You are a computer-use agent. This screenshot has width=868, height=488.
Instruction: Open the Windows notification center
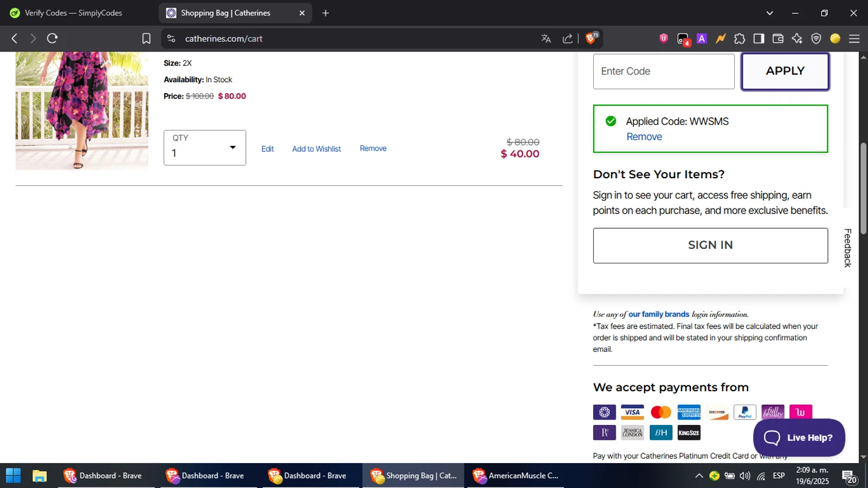click(x=850, y=477)
